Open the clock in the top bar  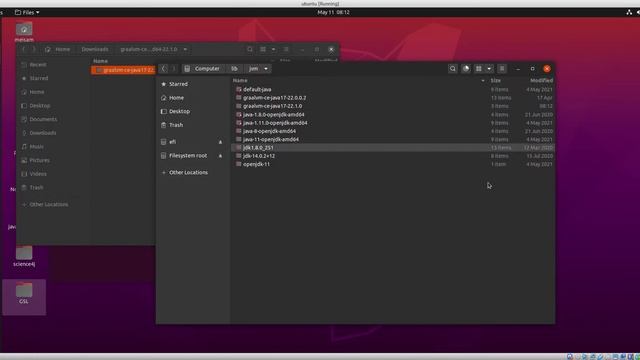click(333, 12)
